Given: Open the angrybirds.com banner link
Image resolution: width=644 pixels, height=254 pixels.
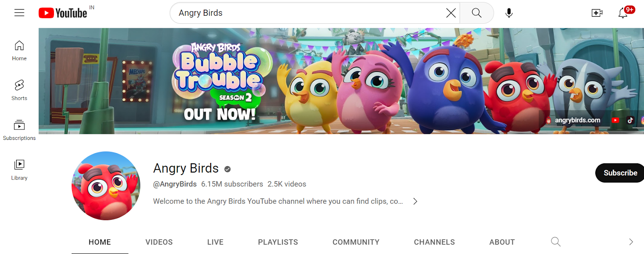Looking at the screenshot, I should tap(577, 120).
